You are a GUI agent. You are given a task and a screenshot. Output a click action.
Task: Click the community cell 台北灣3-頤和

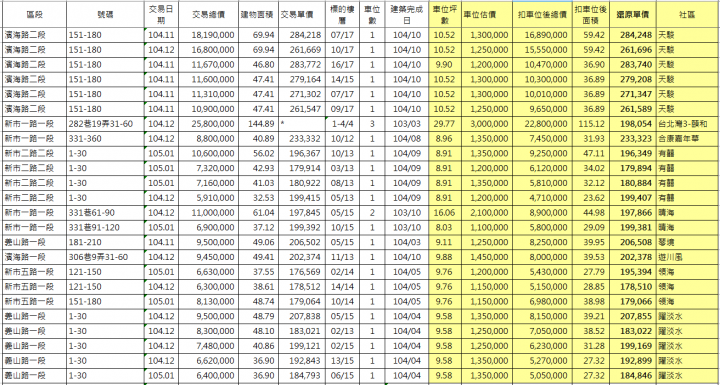687,124
